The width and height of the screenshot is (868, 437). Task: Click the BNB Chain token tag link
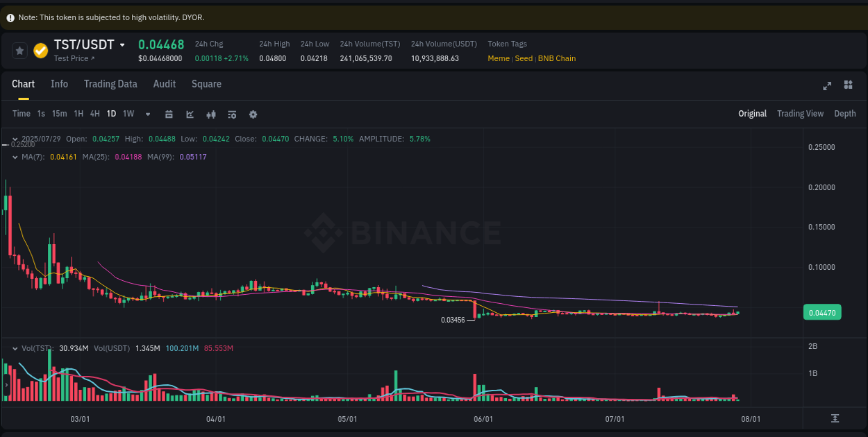pos(557,58)
